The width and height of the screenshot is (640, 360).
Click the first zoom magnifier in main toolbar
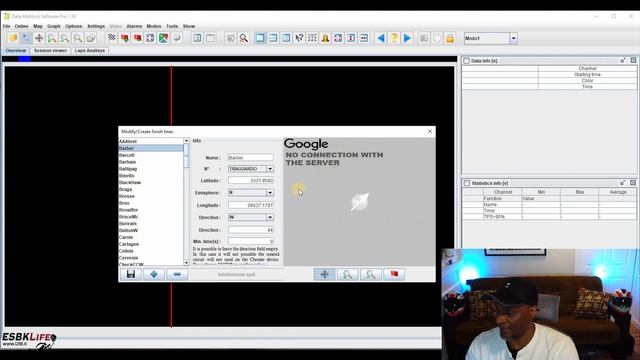(52, 38)
